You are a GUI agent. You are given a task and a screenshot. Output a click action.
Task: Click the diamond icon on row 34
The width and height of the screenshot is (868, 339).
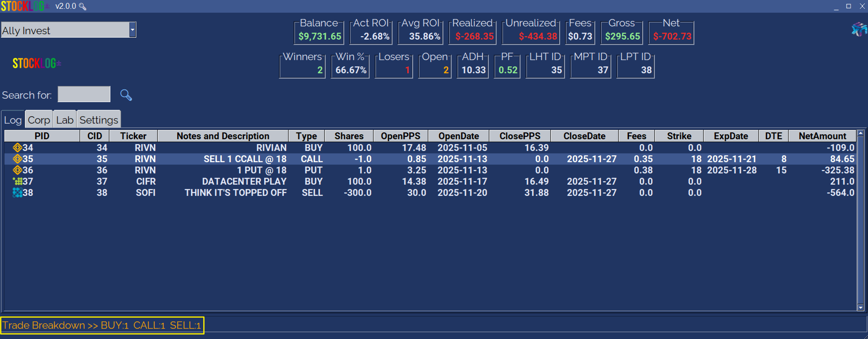click(17, 148)
